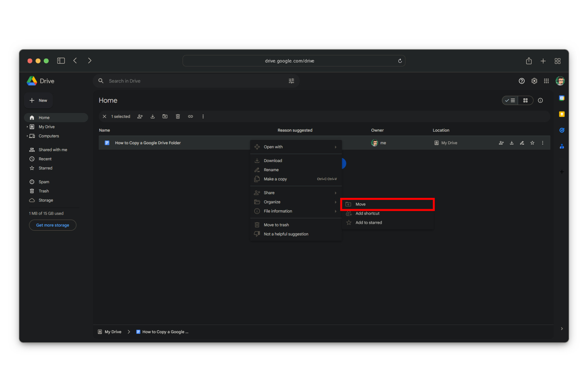Image resolution: width=588 pixels, height=392 pixels.
Task: Choose Make a copy from context menu
Action: [275, 179]
